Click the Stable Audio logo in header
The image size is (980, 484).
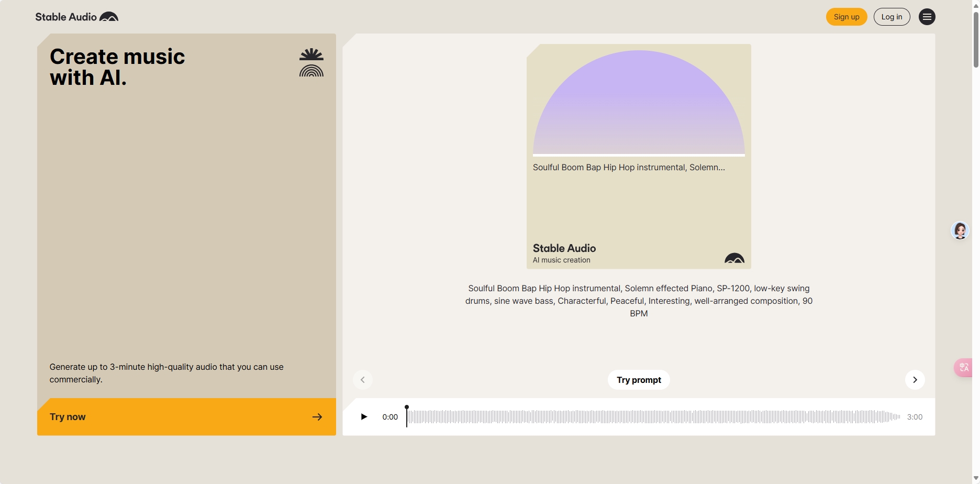[x=76, y=17]
